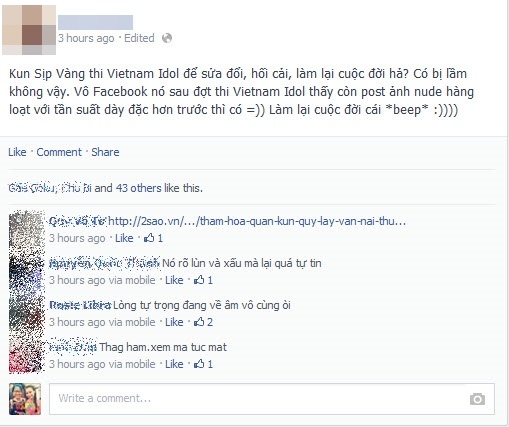
Task: Open first commenter's profile picture
Action: [x=27, y=228]
